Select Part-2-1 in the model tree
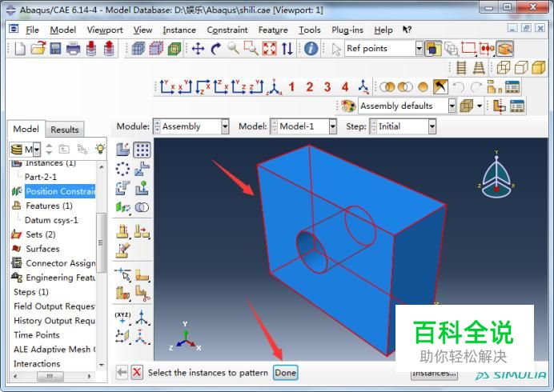This screenshot has width=554, height=392. pos(41,177)
